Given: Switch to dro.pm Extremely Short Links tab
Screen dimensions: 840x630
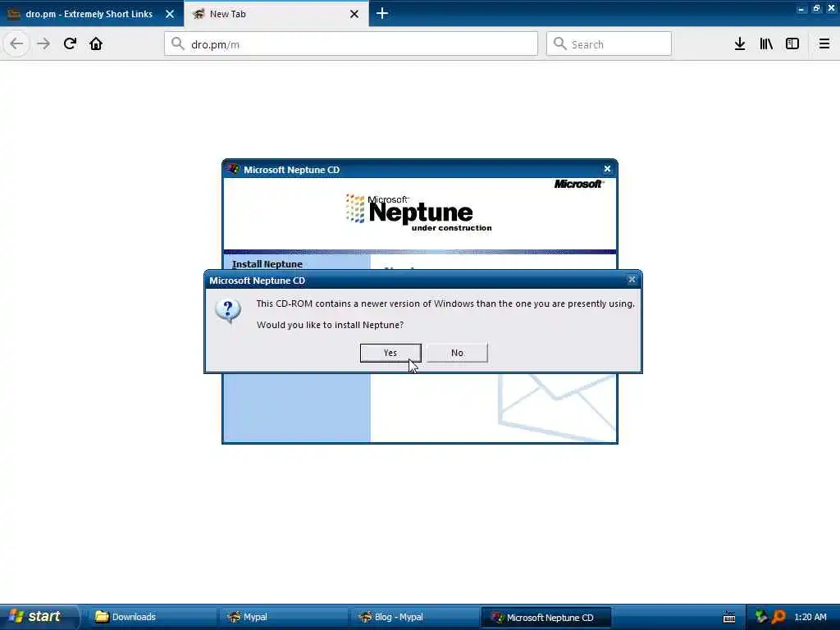Looking at the screenshot, I should [x=89, y=14].
